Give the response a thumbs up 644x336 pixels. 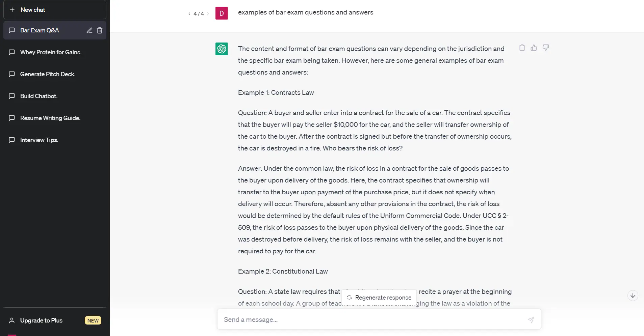point(534,48)
